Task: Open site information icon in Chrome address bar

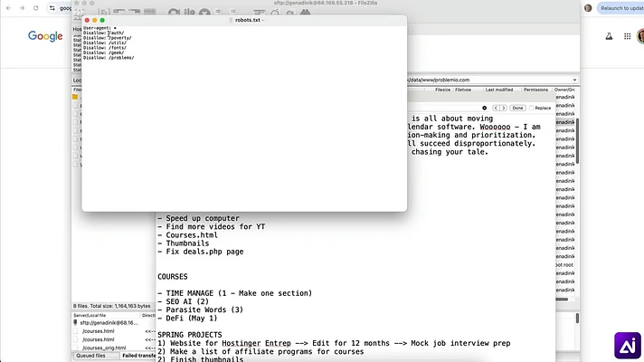Action: [x=52, y=8]
